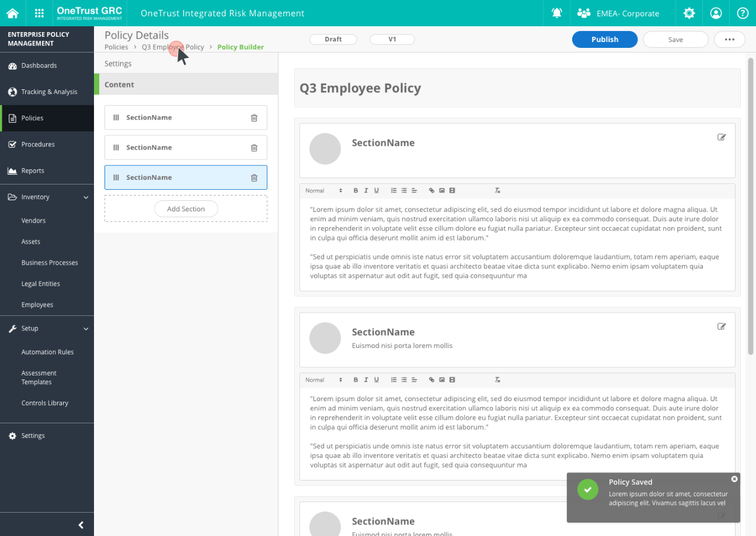This screenshot has height=536, width=756.
Task: Go to the home icon in top bar
Action: (12, 13)
